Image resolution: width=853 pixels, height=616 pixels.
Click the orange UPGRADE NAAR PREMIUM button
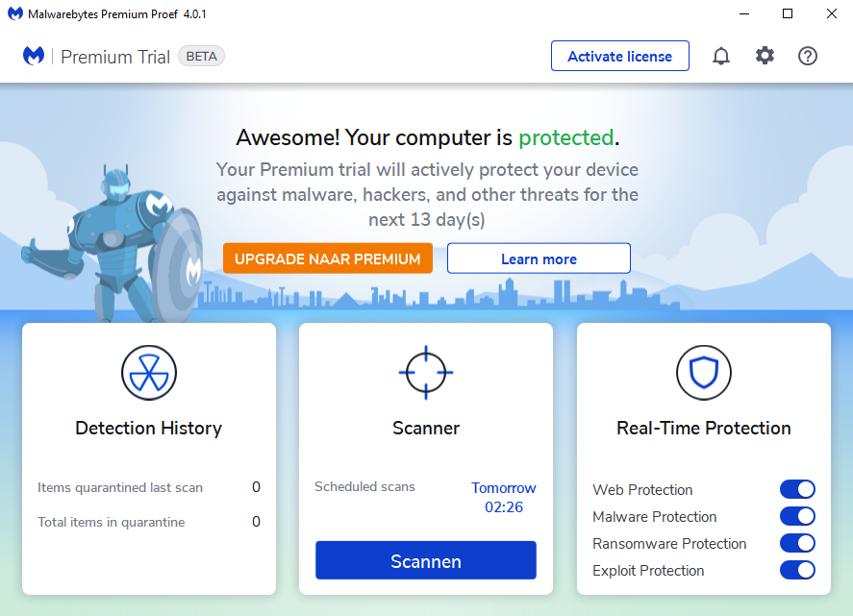point(327,259)
